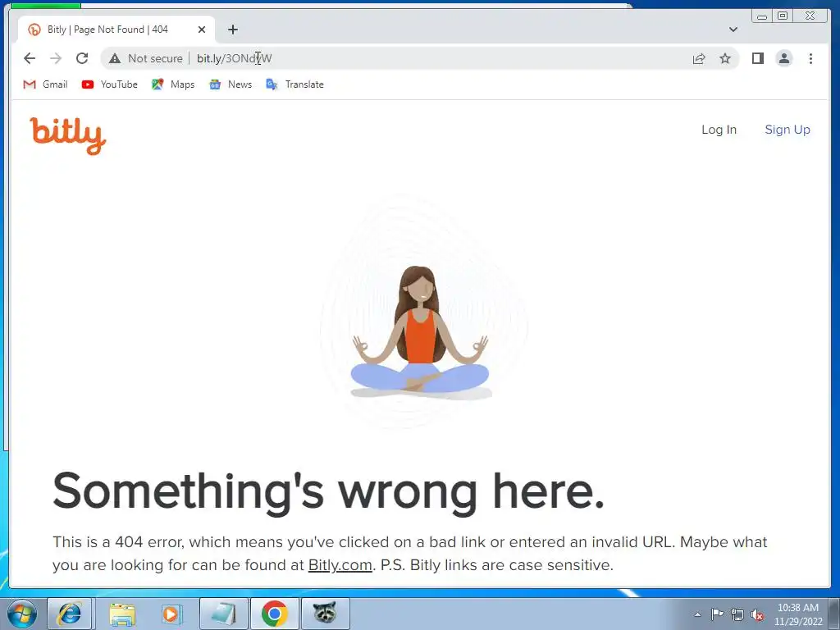Open the Translate bookmark
This screenshot has width=840, height=630.
294,84
